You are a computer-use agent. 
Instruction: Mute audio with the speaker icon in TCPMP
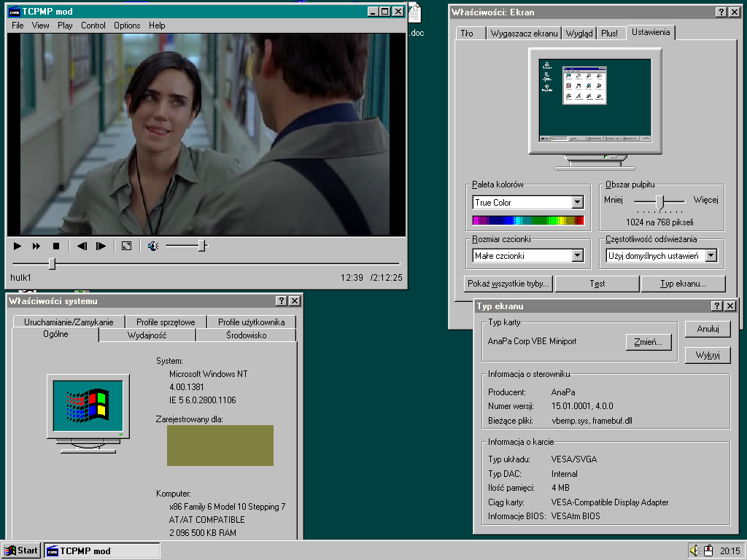pos(153,246)
